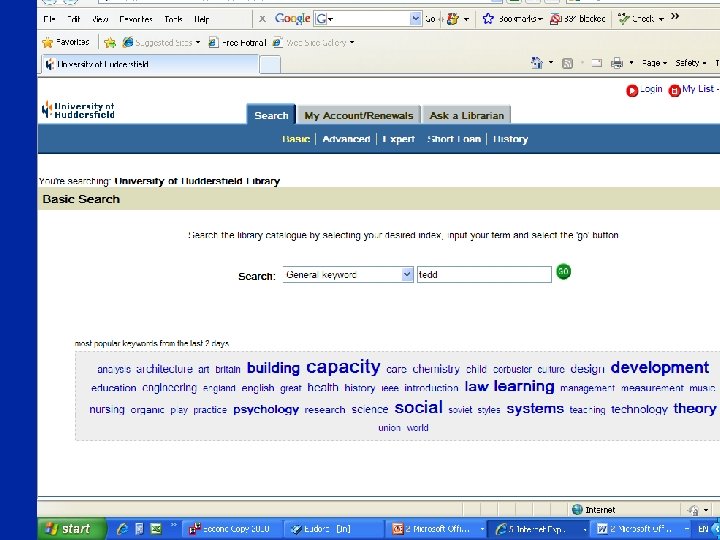Switch to the Search tab
Screen dimensions: 720x540
point(271,115)
